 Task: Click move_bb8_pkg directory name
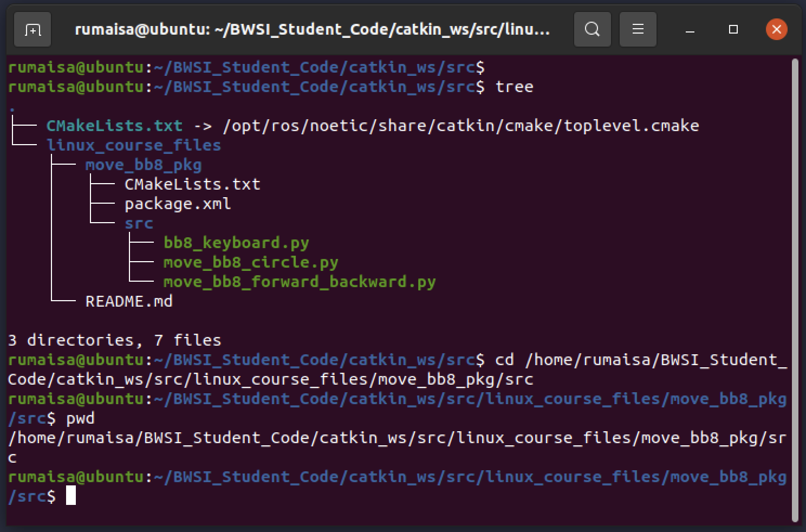144,165
